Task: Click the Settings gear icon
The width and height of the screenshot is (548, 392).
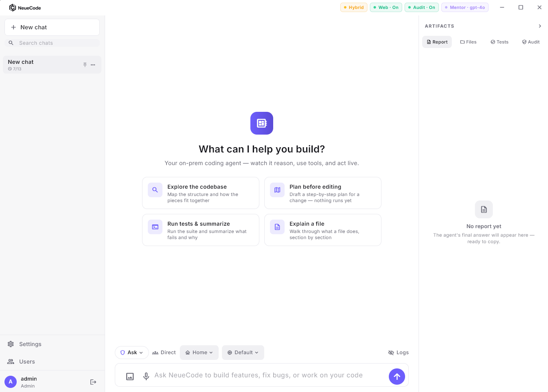Action: pos(11,344)
